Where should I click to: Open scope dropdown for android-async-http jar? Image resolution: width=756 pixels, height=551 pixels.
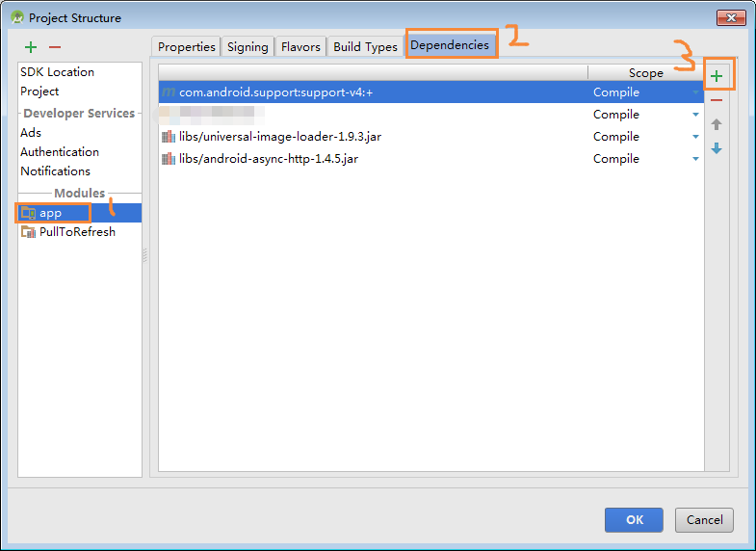[695, 159]
